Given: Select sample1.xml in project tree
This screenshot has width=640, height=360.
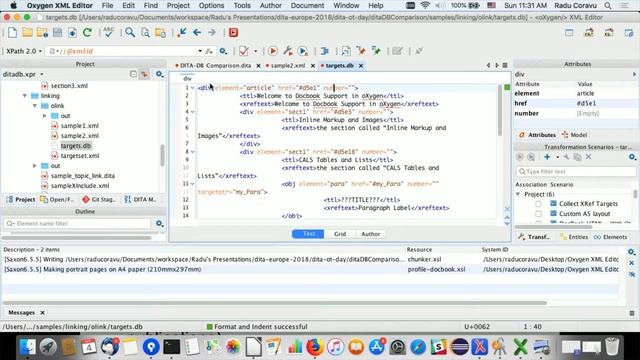Looking at the screenshot, I should (x=80, y=126).
